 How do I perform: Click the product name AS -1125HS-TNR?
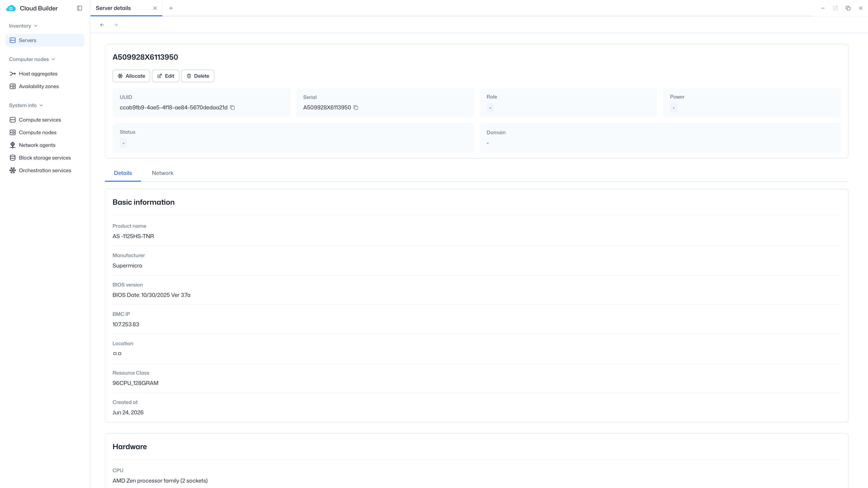(133, 236)
